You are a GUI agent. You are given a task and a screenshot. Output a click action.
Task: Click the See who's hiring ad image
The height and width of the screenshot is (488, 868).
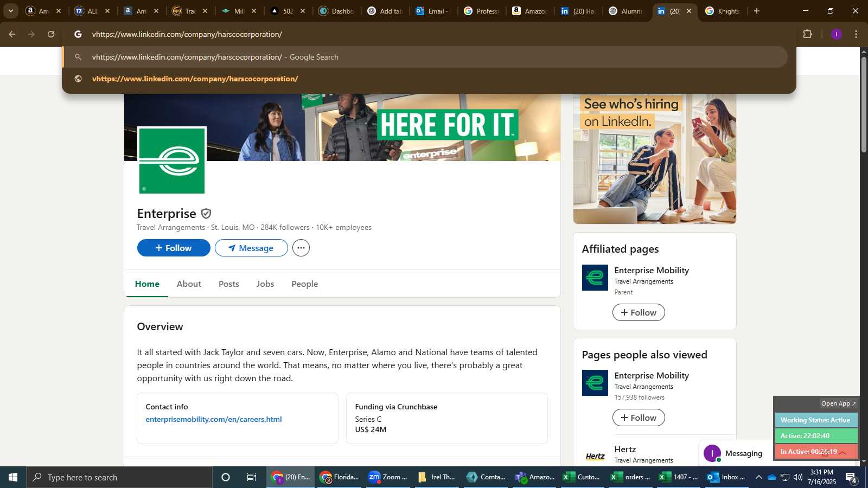tap(655, 158)
